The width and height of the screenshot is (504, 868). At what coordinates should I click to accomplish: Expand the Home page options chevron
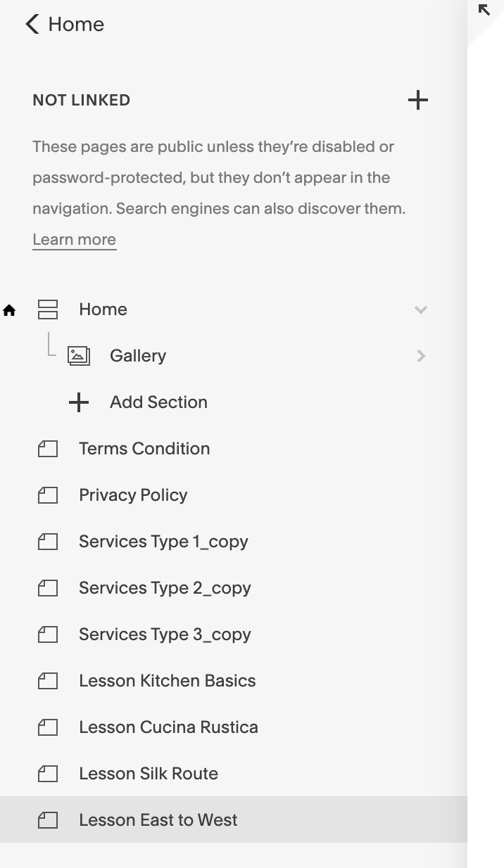pos(421,309)
